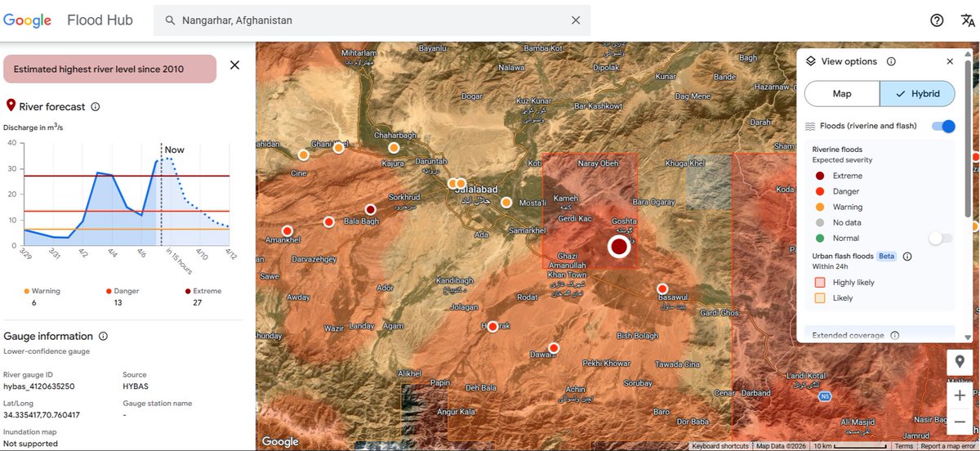Select the red marker above Bala Bagh
980x451 pixels.
[x=328, y=221]
